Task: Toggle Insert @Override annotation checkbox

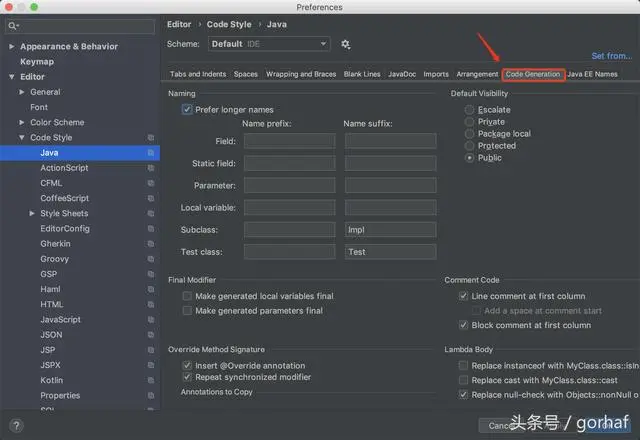Action: tap(187, 365)
